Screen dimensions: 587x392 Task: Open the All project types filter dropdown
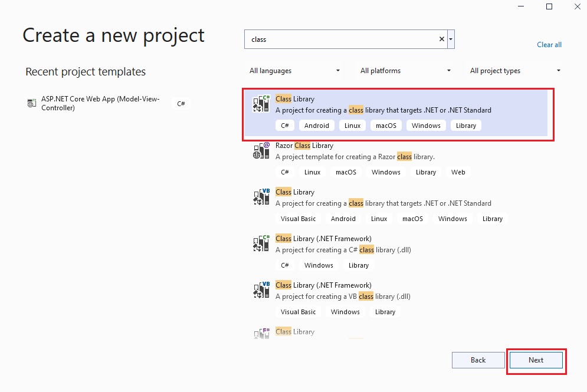point(515,71)
